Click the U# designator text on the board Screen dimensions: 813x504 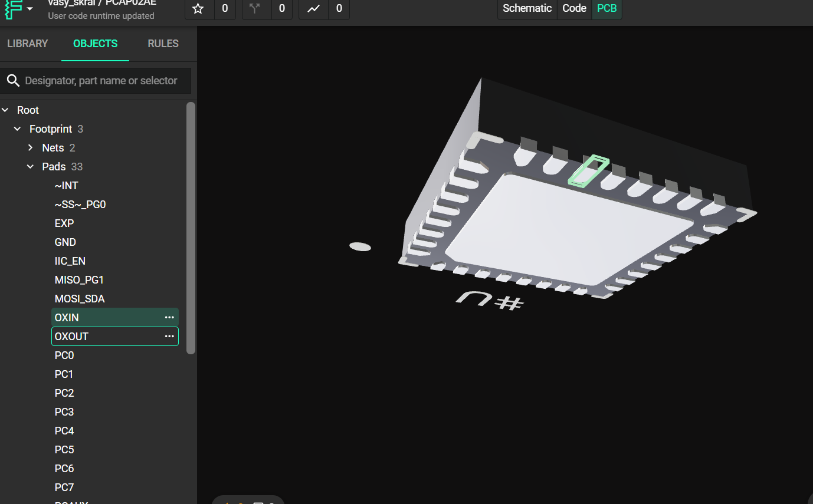pyautogui.click(x=490, y=300)
